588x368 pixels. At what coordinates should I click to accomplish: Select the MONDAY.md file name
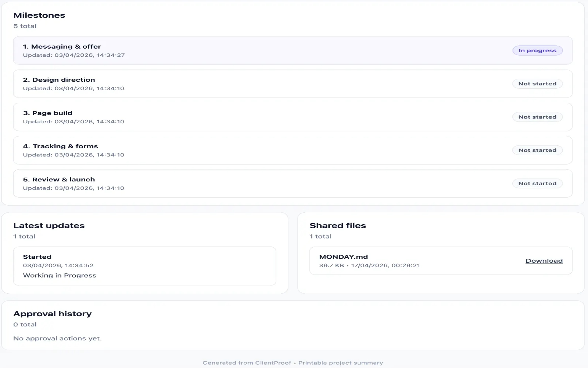(x=343, y=257)
